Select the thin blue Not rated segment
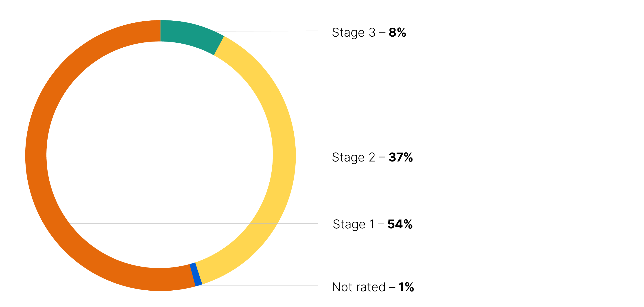Viewport: 644px width, 307px height. pyautogui.click(x=196, y=274)
